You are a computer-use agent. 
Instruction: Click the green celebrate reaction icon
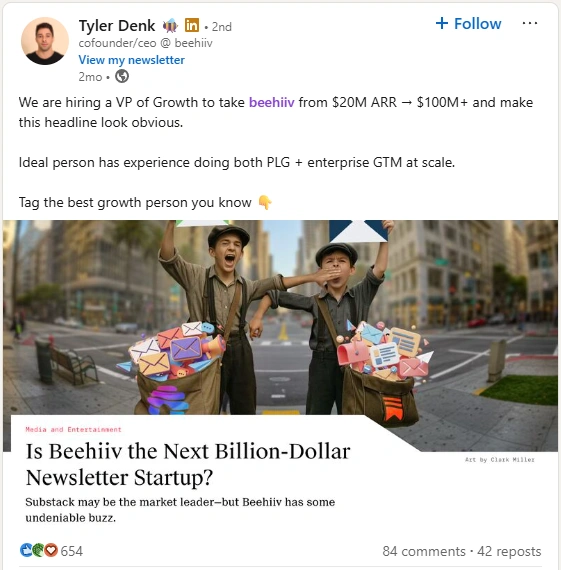(38, 550)
